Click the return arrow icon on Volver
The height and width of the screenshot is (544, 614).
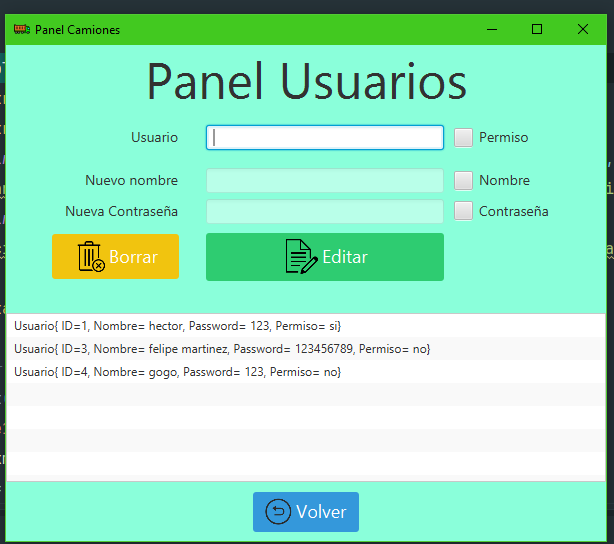pyautogui.click(x=278, y=511)
